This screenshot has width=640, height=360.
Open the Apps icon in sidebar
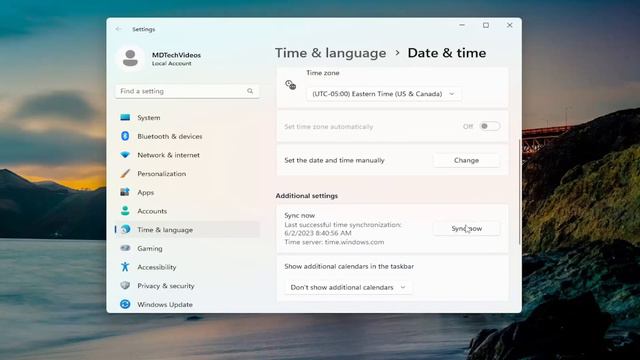125,192
